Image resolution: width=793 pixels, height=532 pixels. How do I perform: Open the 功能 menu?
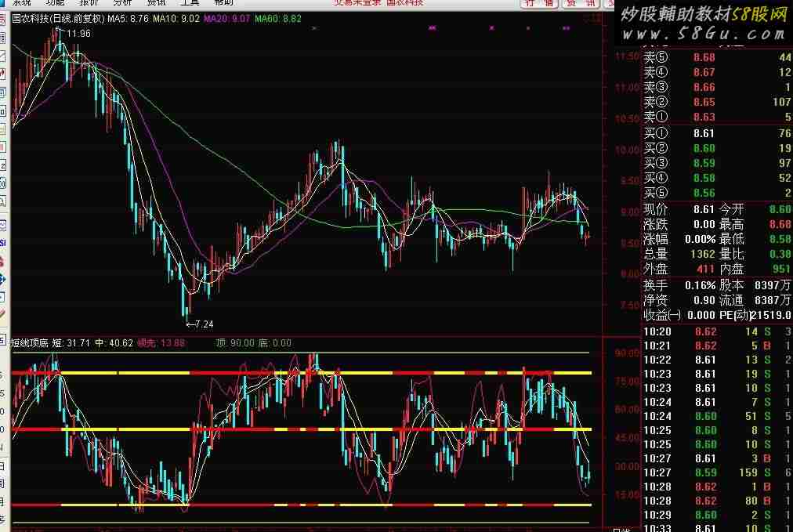coord(56,3)
